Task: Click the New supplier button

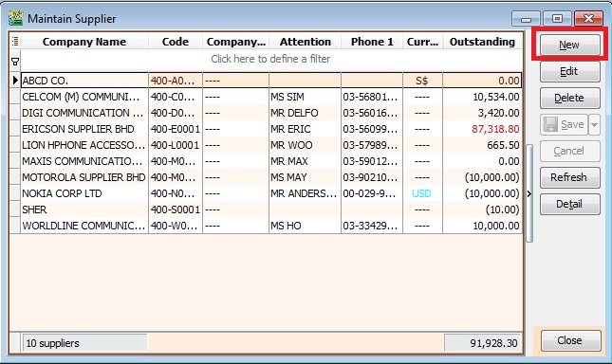Action: pos(570,45)
